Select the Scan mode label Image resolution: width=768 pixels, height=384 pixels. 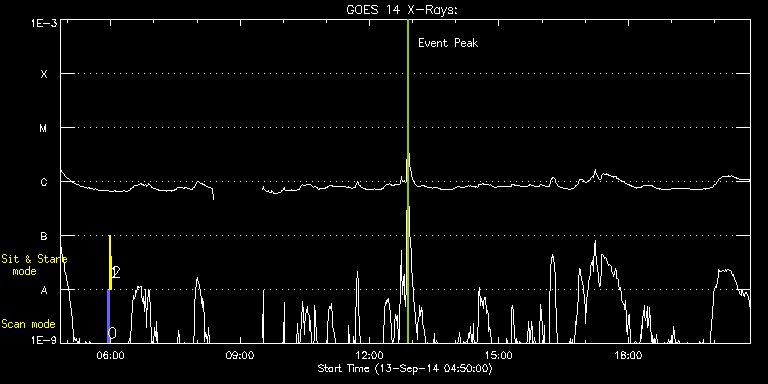(28, 324)
